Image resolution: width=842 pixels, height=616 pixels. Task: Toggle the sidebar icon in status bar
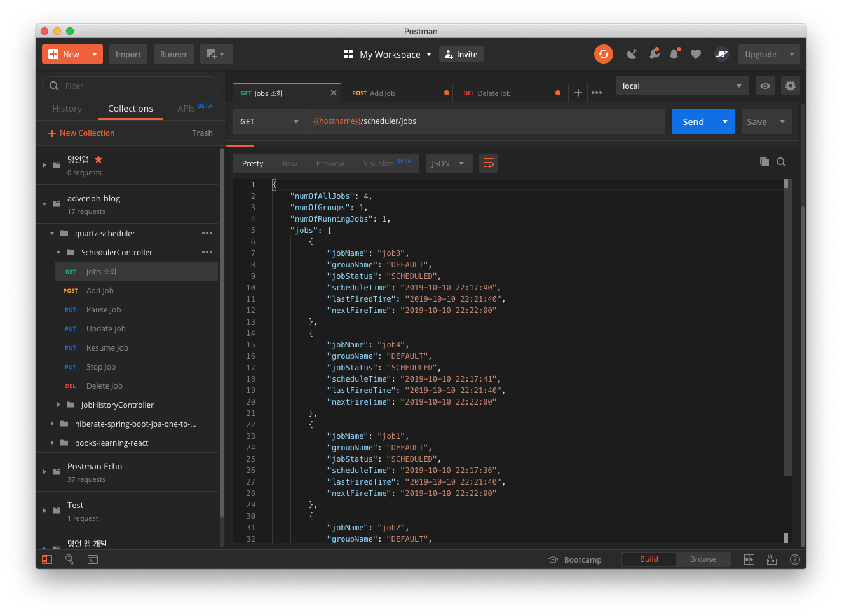pyautogui.click(x=47, y=559)
